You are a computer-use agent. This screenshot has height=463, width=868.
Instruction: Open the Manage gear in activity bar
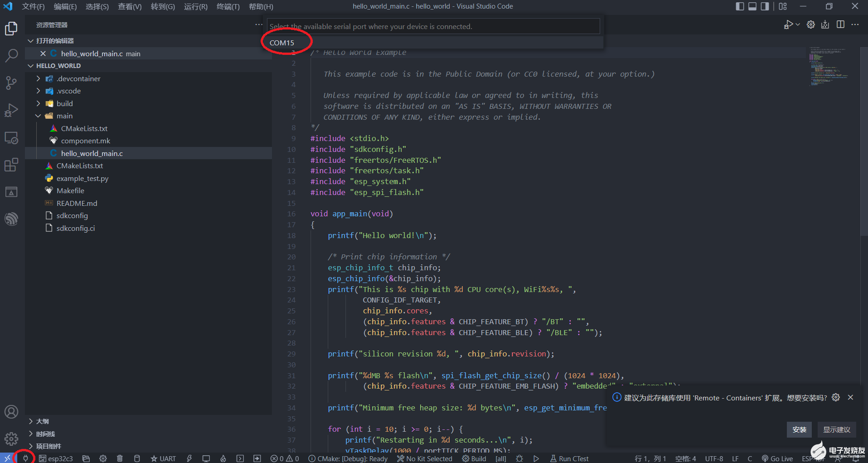click(11, 439)
